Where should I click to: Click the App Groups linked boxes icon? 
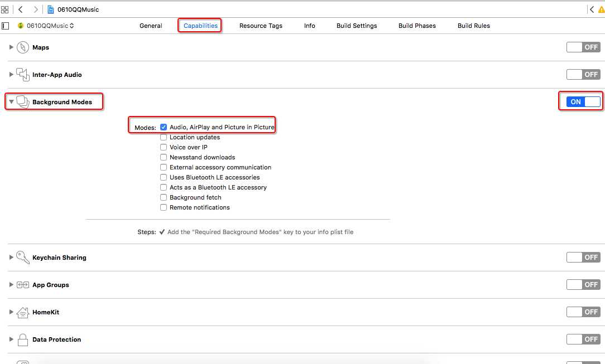coord(23,285)
